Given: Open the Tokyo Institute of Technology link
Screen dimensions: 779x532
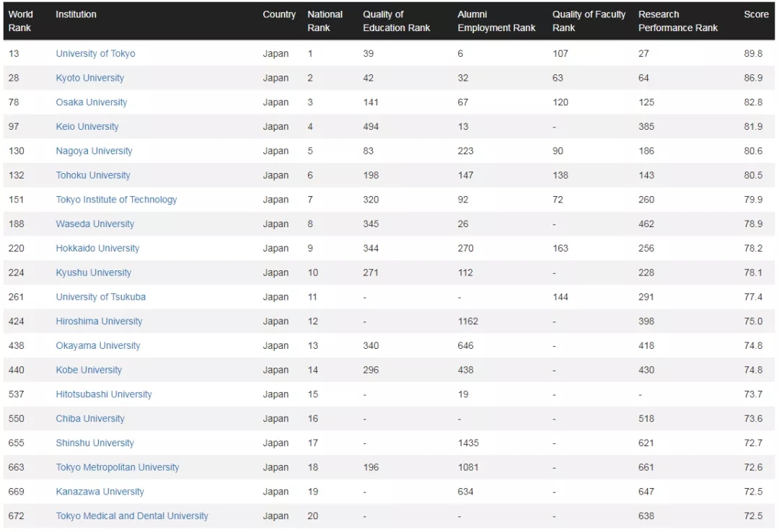Looking at the screenshot, I should 116,200.
